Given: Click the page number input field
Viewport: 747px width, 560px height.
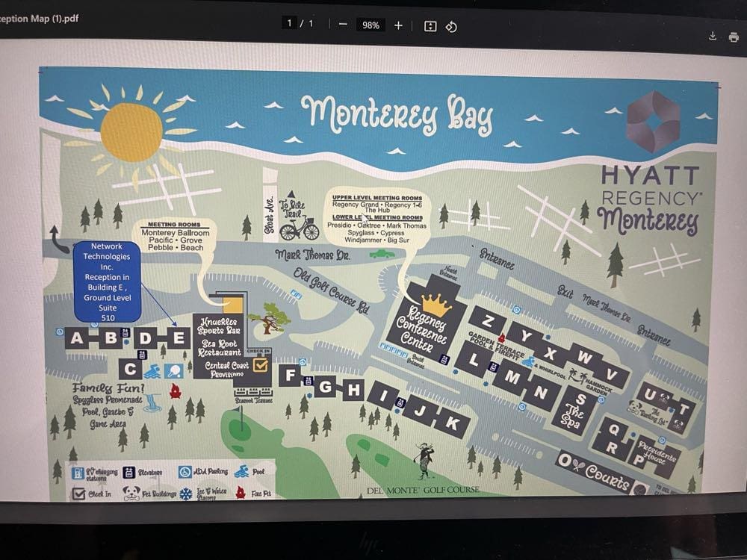Looking at the screenshot, I should coord(290,24).
